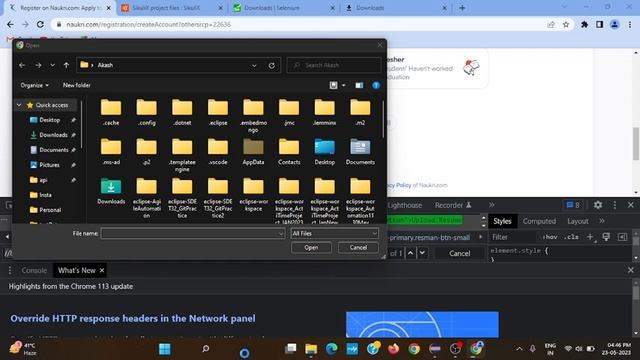
Task: Switch to the Downloads | Selenium browser tab
Action: click(x=284, y=8)
